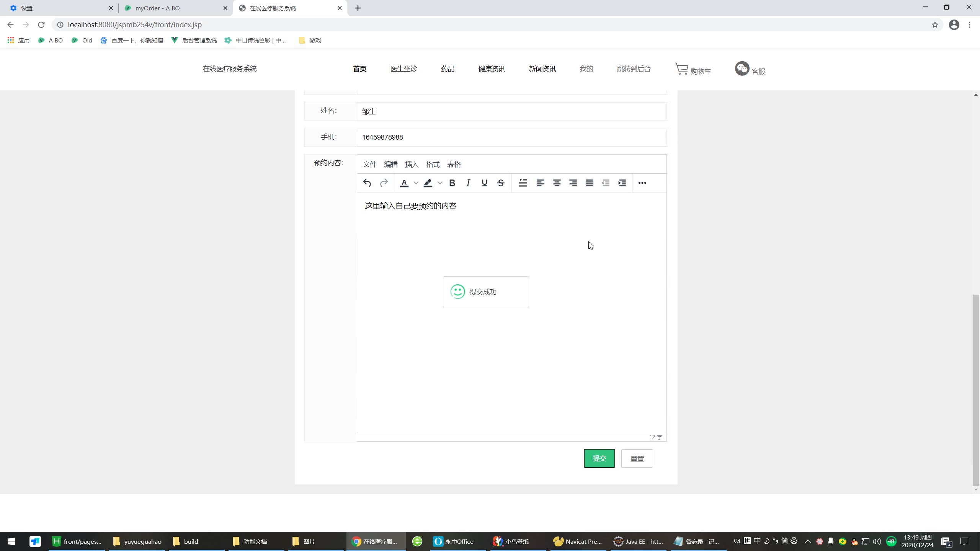
Task: Toggle bold formatting in editor
Action: pos(452,183)
